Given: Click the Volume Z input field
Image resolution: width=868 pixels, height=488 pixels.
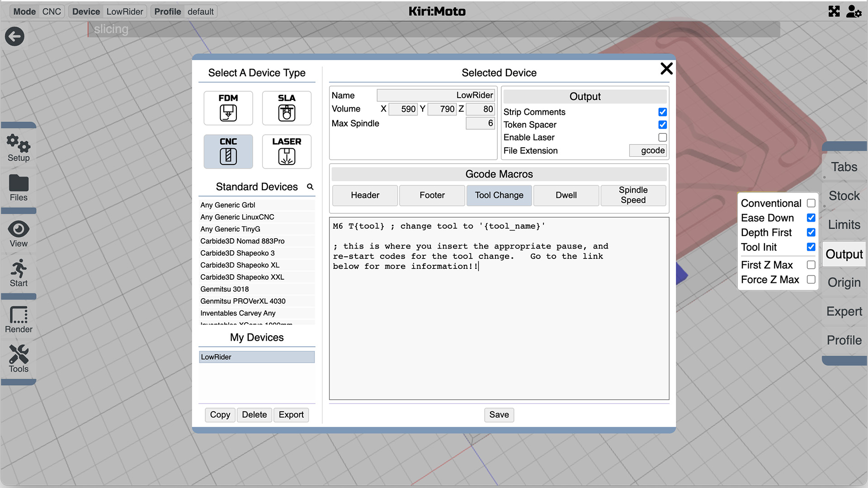Looking at the screenshot, I should click(481, 109).
